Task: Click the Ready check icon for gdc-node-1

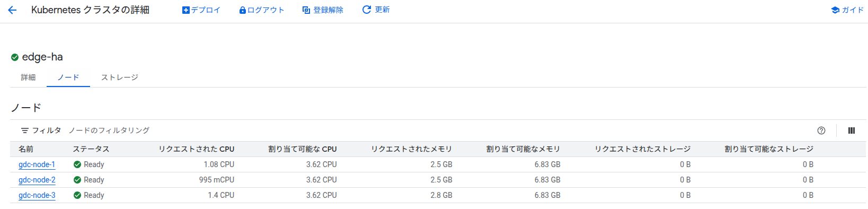Action: click(77, 164)
